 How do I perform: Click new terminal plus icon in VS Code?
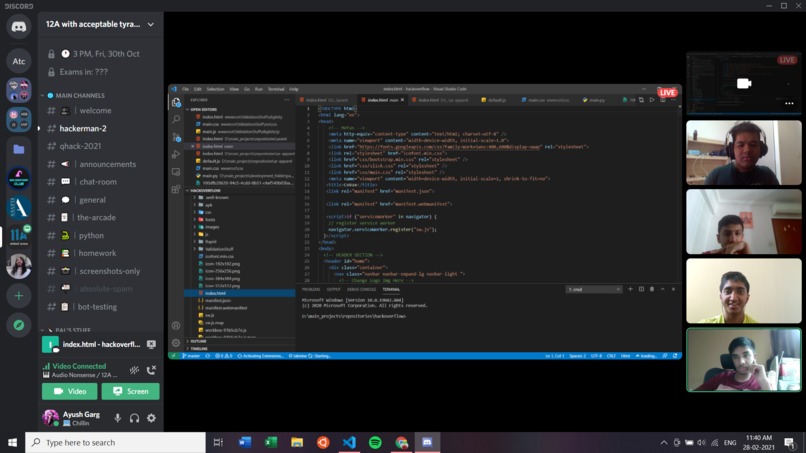tap(630, 289)
